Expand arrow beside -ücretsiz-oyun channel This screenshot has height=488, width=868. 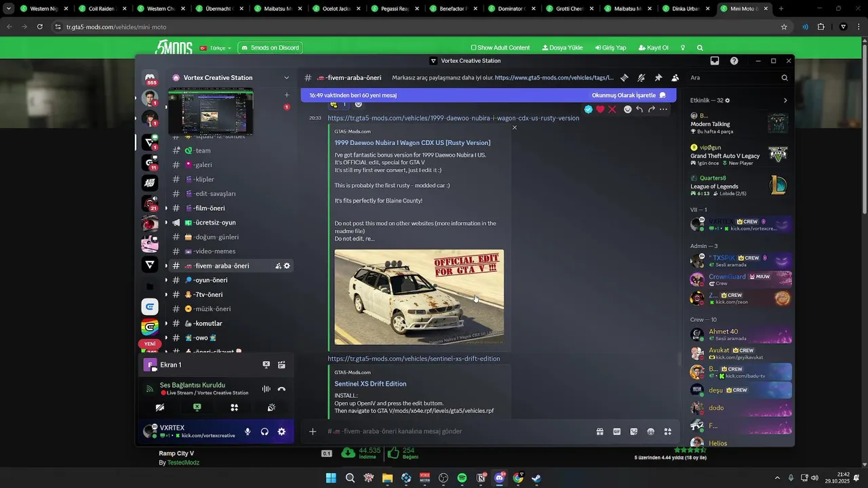click(x=166, y=222)
